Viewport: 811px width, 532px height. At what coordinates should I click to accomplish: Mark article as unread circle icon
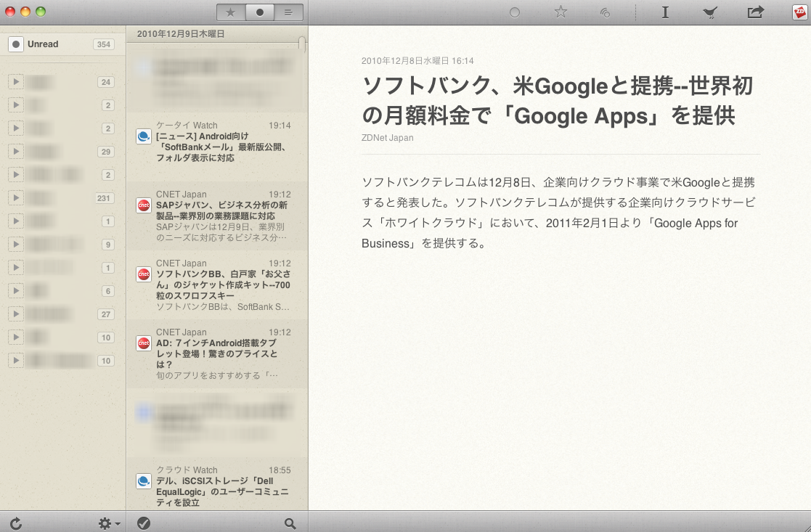pos(515,12)
